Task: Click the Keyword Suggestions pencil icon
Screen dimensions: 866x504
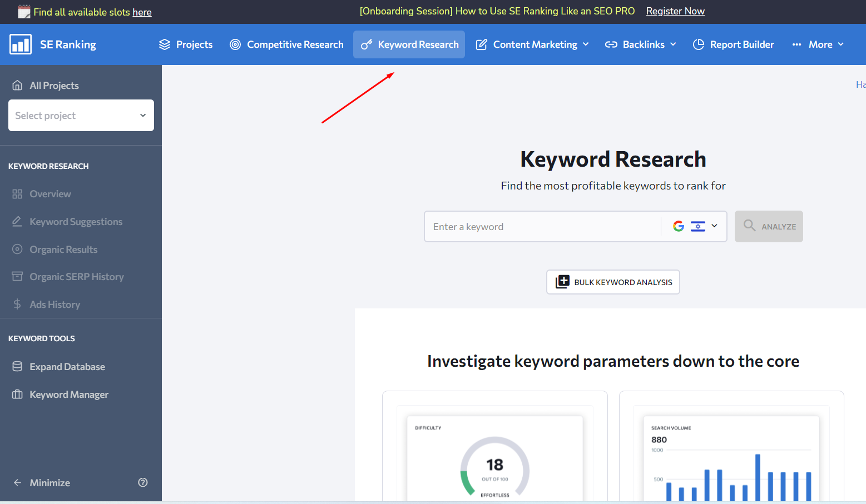Action: coord(17,221)
